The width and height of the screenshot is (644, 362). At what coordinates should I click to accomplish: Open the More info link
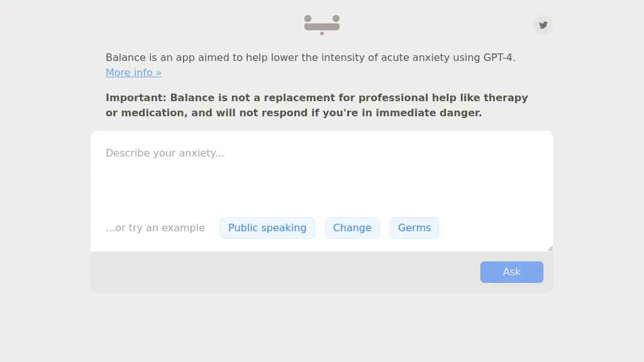point(133,73)
